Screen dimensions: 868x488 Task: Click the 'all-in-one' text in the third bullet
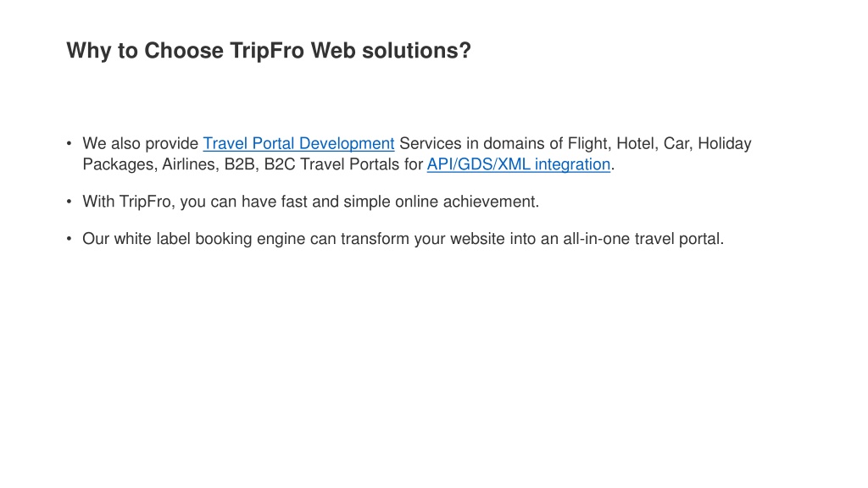pos(596,238)
